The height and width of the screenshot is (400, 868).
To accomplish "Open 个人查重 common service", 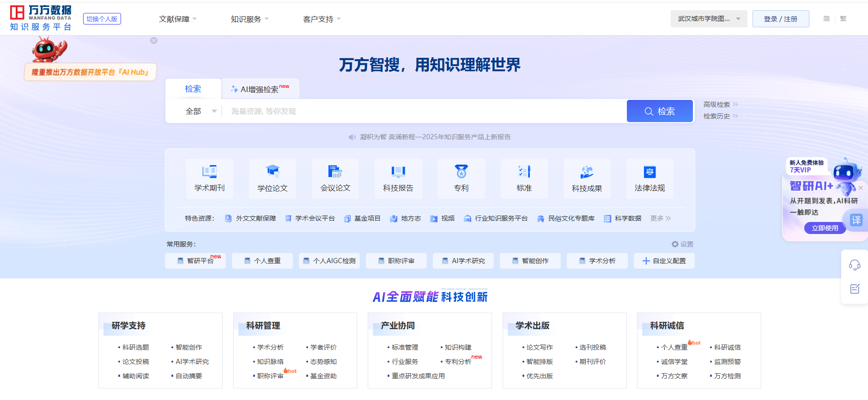I will coord(262,261).
